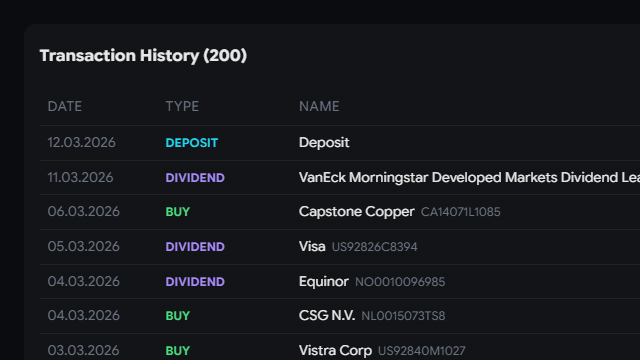Viewport: 640px width, 360px height.
Task: Select the 12.03.2026 date cell
Action: [x=81, y=142]
